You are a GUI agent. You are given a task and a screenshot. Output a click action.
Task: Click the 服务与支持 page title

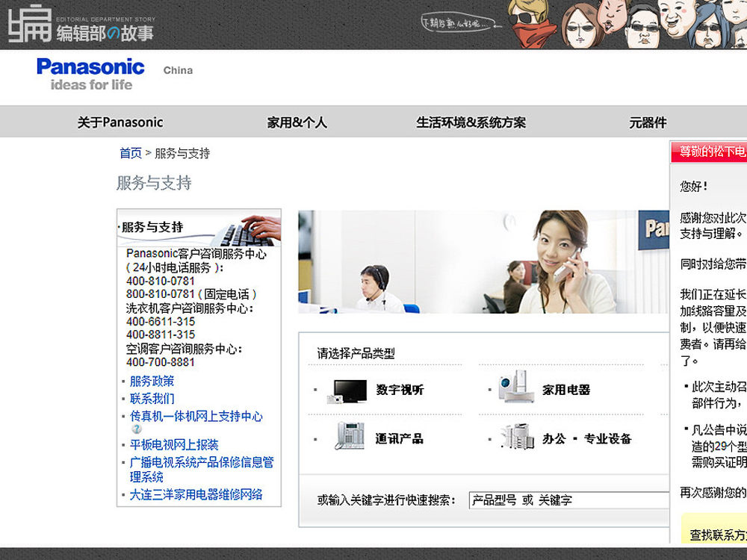(154, 183)
